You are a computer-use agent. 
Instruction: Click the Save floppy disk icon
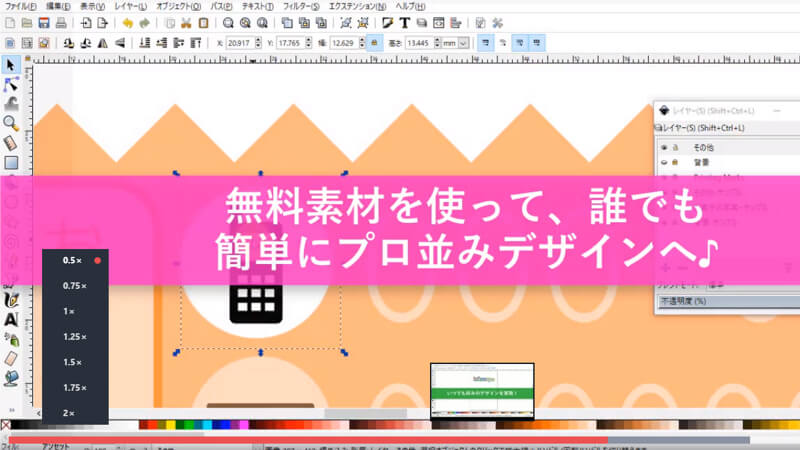(x=44, y=23)
